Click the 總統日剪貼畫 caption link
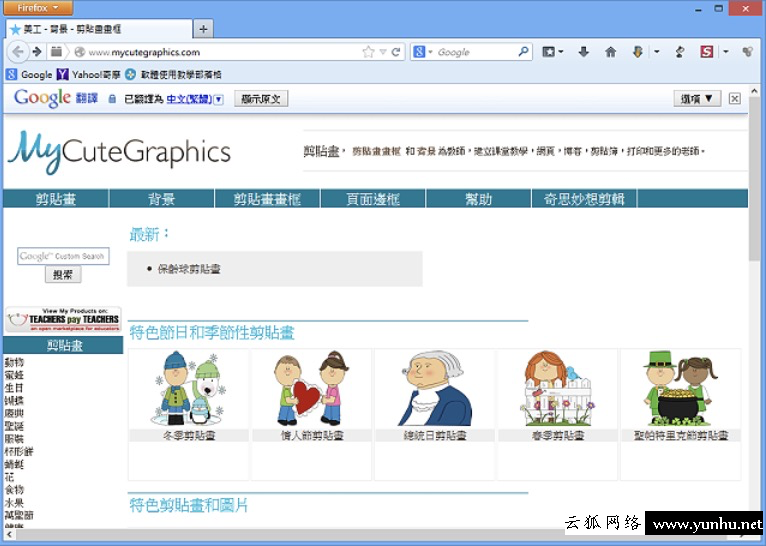Screen dimensions: 766x546 [435, 435]
